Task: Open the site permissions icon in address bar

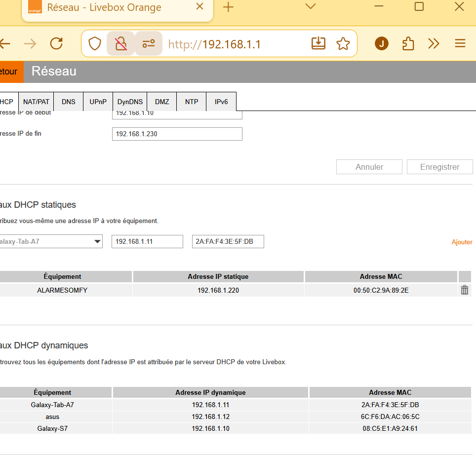Action: click(148, 44)
